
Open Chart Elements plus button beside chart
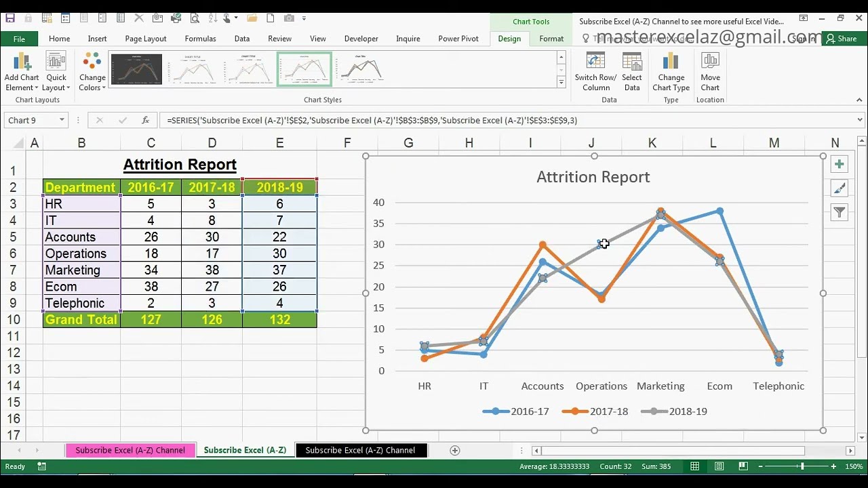[x=840, y=165]
